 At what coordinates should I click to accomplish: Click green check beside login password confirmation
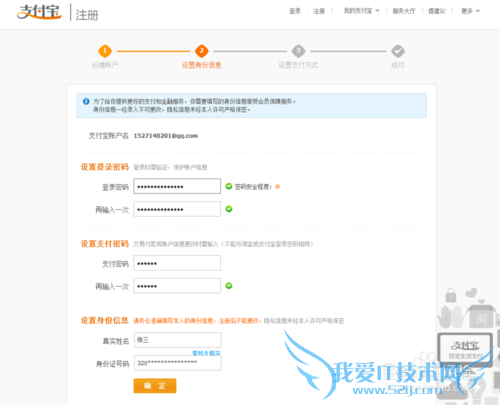(229, 209)
